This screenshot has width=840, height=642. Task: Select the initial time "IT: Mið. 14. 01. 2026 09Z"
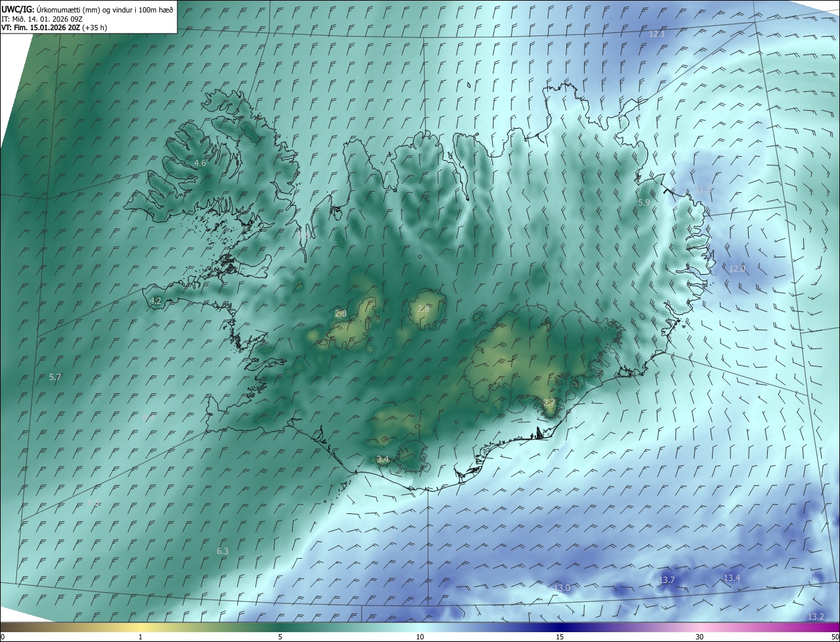[x=42, y=18]
